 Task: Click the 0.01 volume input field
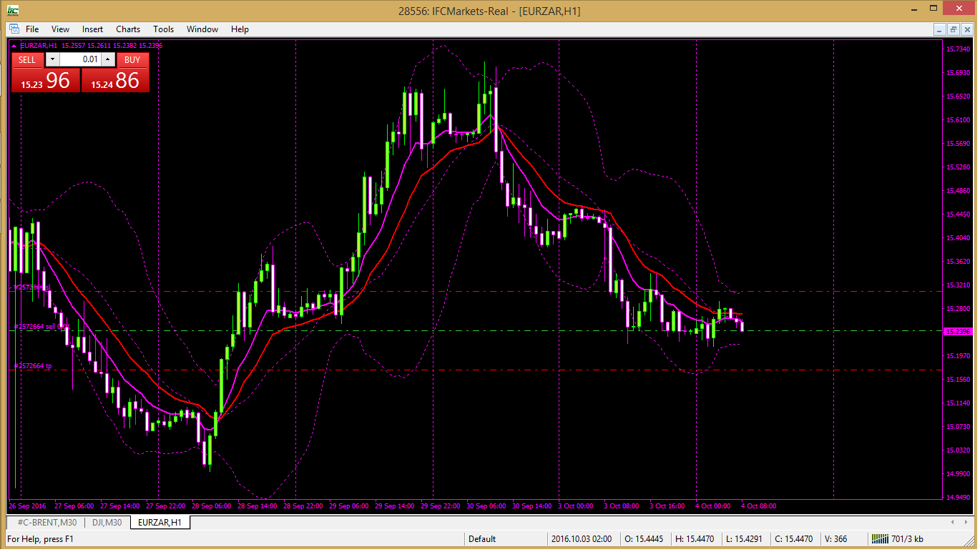click(x=79, y=60)
